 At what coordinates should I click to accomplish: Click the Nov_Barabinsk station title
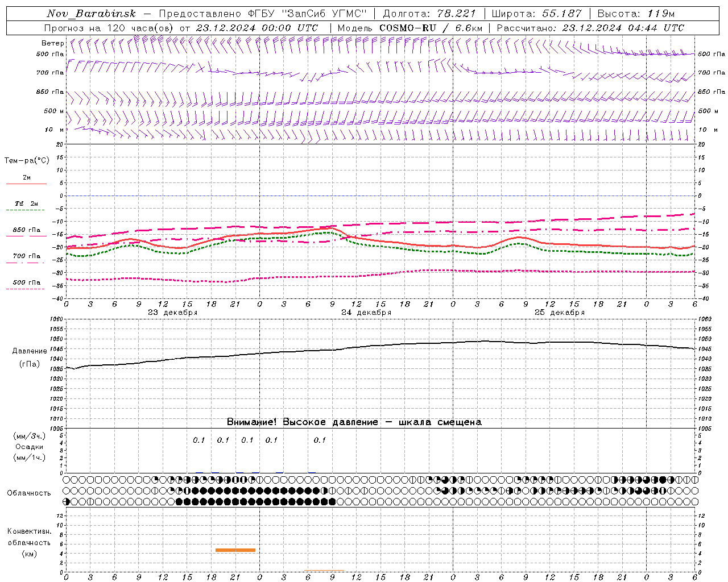(92, 14)
